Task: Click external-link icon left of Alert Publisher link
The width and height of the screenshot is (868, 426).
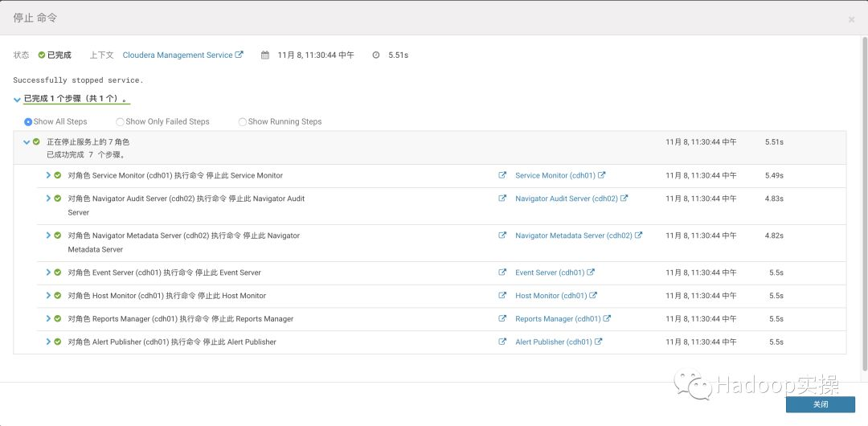Action: click(x=502, y=342)
